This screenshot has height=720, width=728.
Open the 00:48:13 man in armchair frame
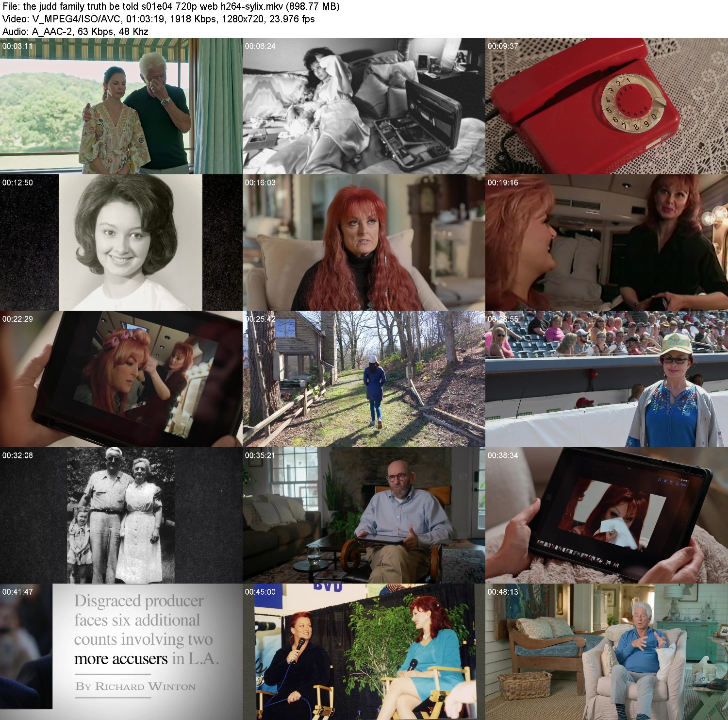[607, 652]
